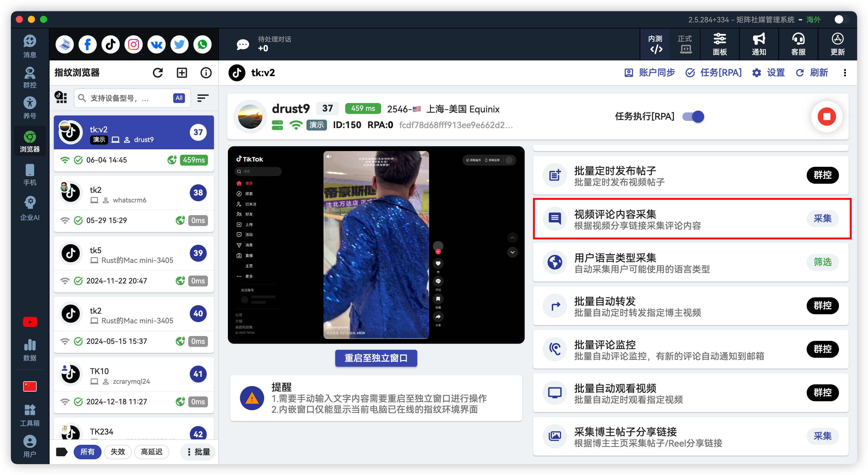Viewport: 868px width, 475px height.
Task: Open 企业AI in the sidebar
Action: (x=30, y=209)
